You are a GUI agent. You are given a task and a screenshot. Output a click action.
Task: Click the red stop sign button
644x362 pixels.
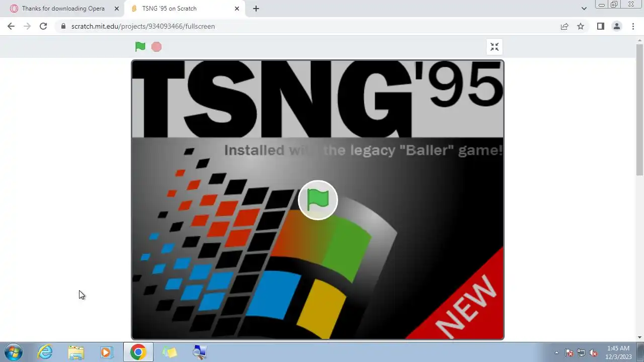click(156, 47)
